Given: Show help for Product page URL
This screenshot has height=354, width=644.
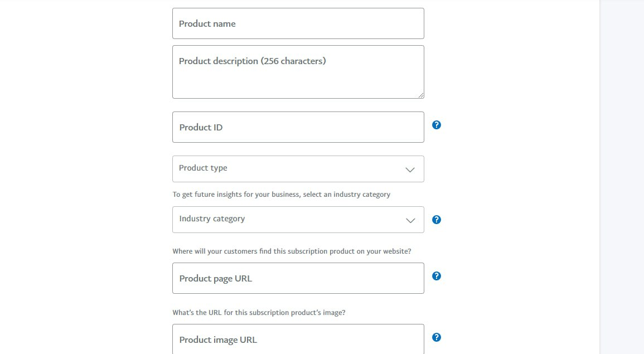Looking at the screenshot, I should tap(437, 276).
